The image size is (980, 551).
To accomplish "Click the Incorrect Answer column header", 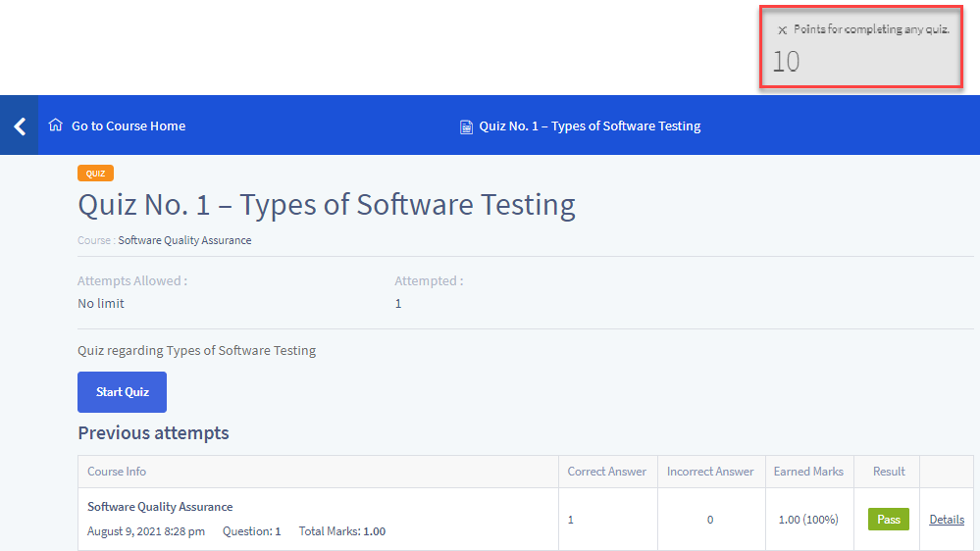I will [x=710, y=472].
